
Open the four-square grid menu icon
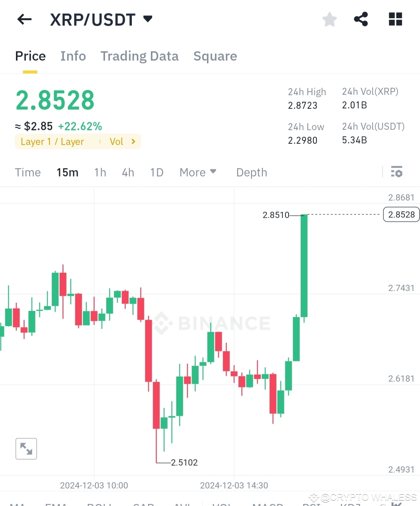pos(395,19)
